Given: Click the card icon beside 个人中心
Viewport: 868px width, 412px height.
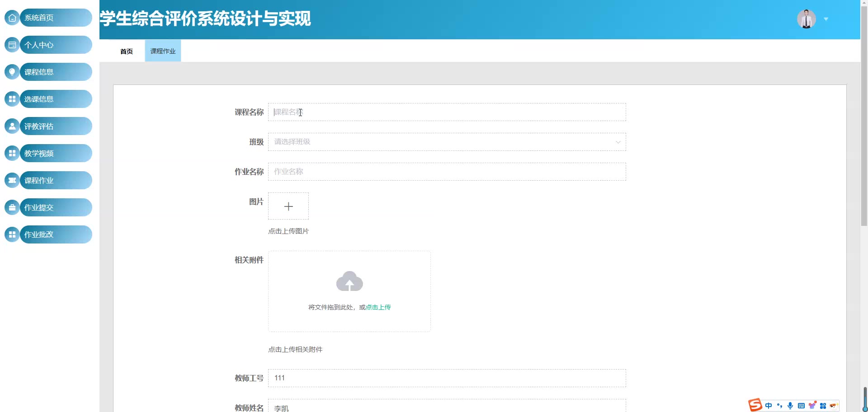Looking at the screenshot, I should point(12,45).
